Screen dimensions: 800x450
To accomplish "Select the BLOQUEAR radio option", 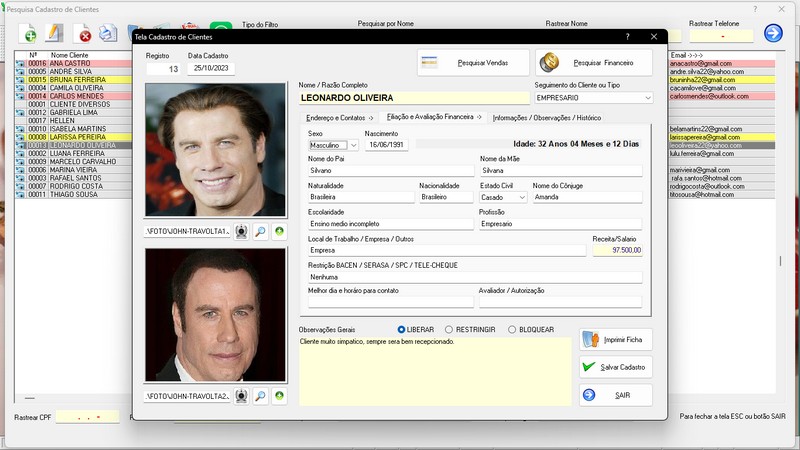I will 512,329.
